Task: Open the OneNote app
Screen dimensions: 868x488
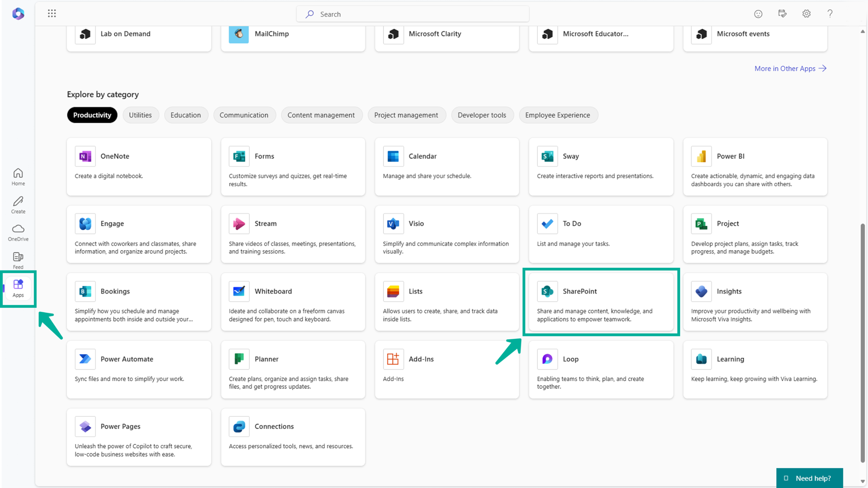Action: coord(114,156)
